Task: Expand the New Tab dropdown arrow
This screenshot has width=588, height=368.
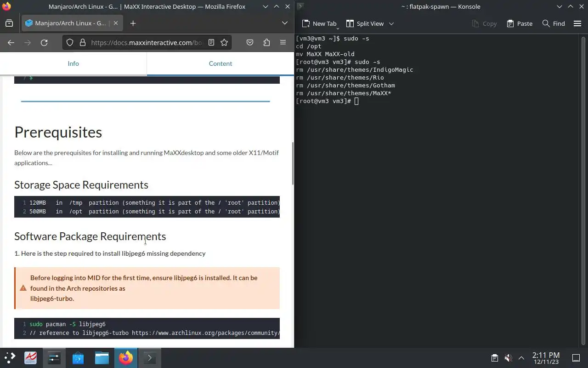Action: (338, 28)
